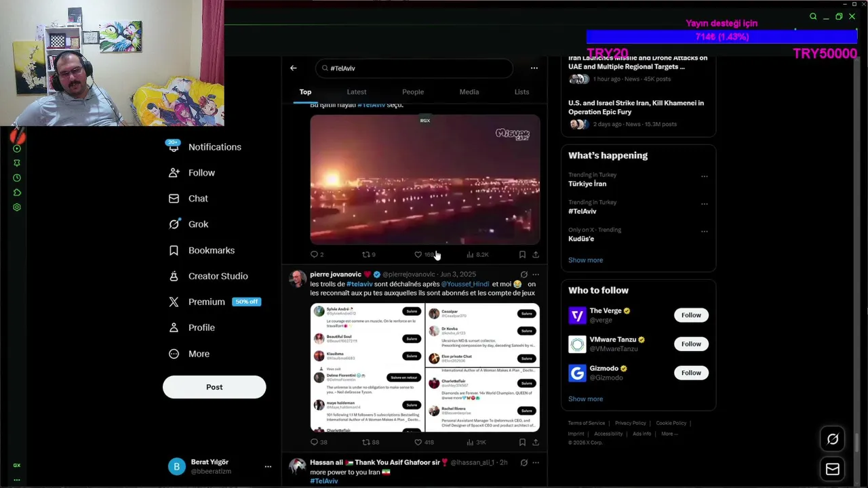Open floating messages envelope button
Image resolution: width=868 pixels, height=488 pixels.
tap(833, 469)
